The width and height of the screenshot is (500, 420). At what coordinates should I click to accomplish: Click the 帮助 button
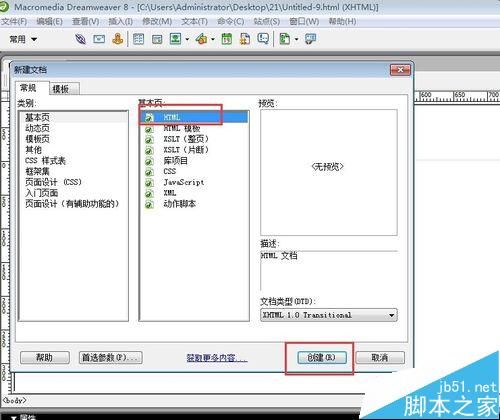(x=45, y=358)
